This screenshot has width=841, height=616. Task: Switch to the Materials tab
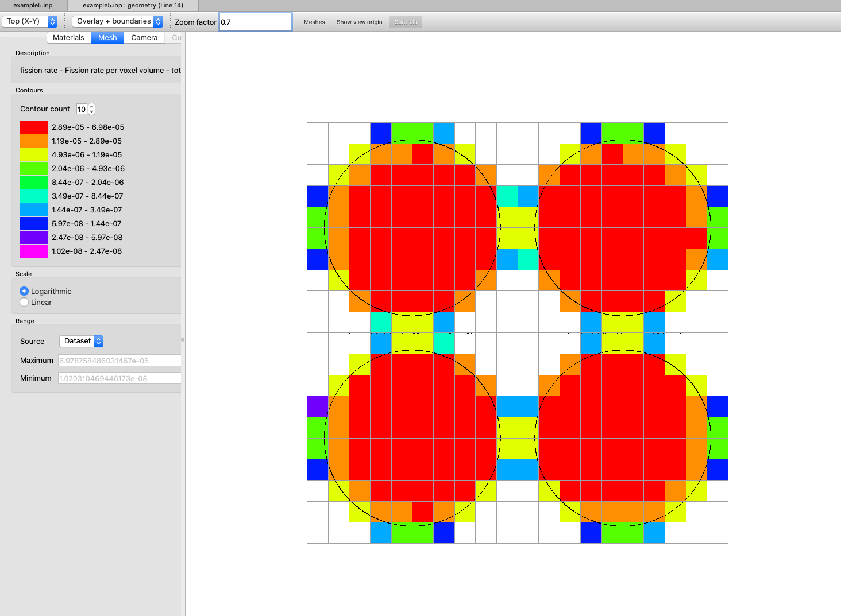pyautogui.click(x=68, y=38)
